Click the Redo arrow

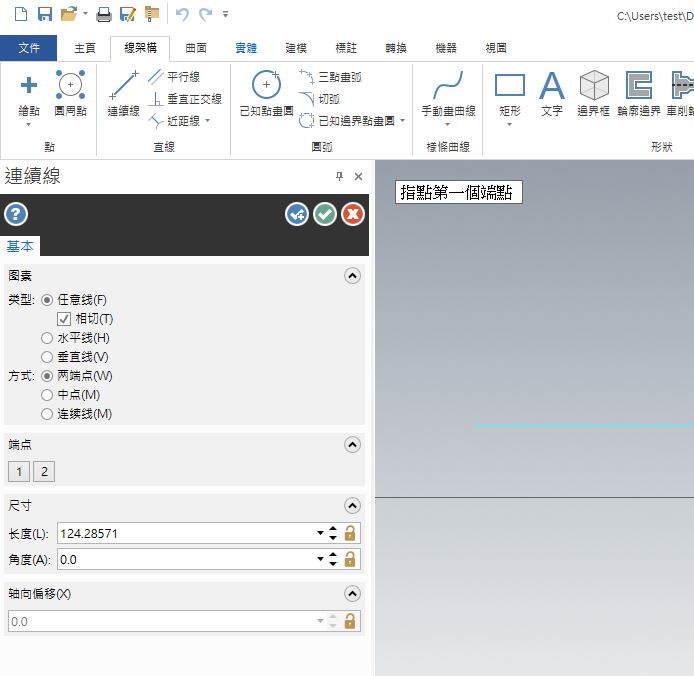(x=205, y=15)
